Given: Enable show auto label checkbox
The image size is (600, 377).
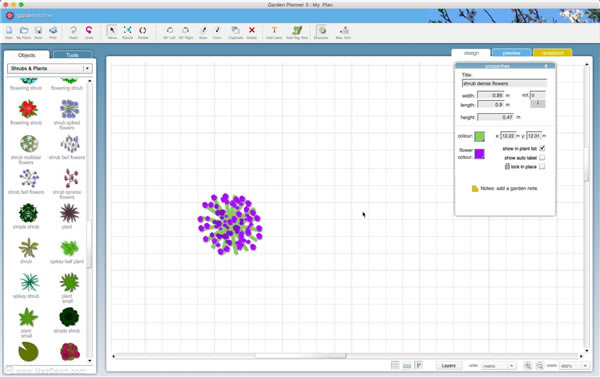Looking at the screenshot, I should click(542, 158).
